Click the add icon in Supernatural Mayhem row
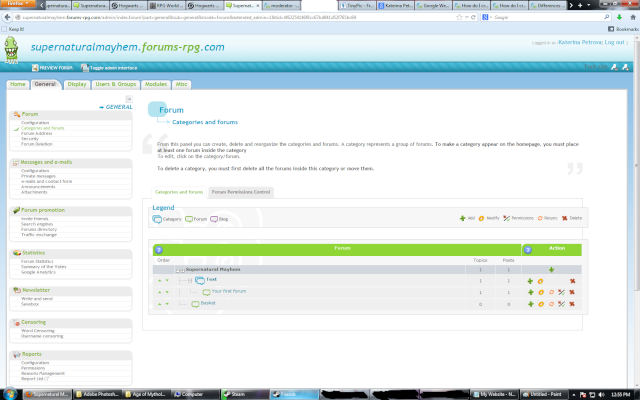Image resolution: width=640 pixels, height=400 pixels. 551,270
